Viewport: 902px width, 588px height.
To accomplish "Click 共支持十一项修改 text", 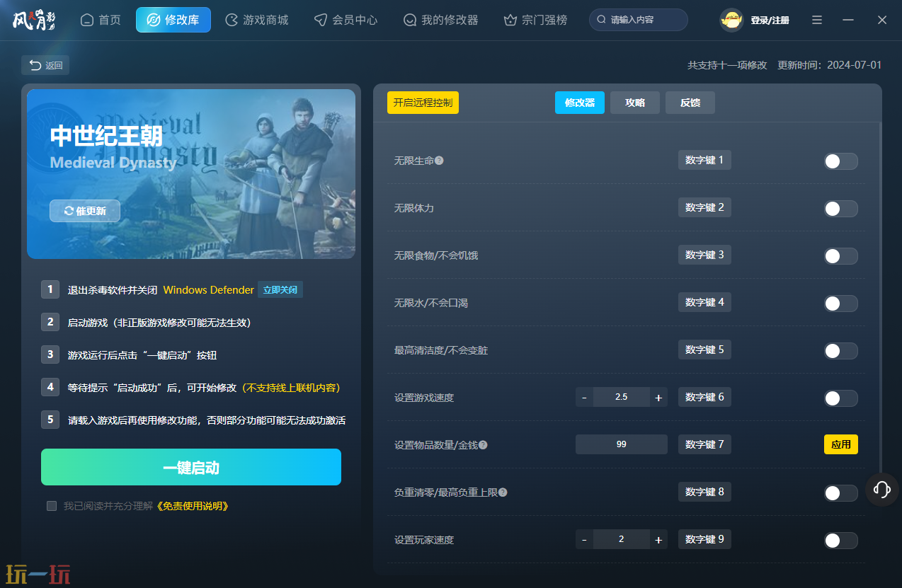I will [x=727, y=65].
